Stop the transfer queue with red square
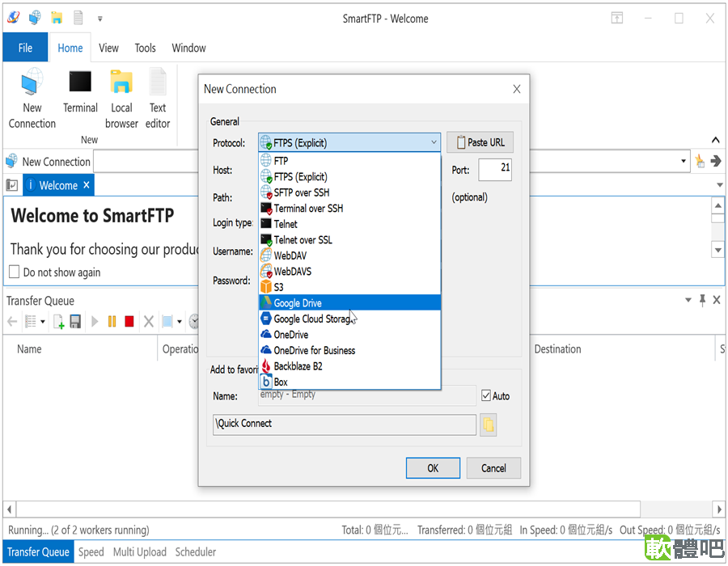This screenshot has height=566, width=728. click(129, 321)
